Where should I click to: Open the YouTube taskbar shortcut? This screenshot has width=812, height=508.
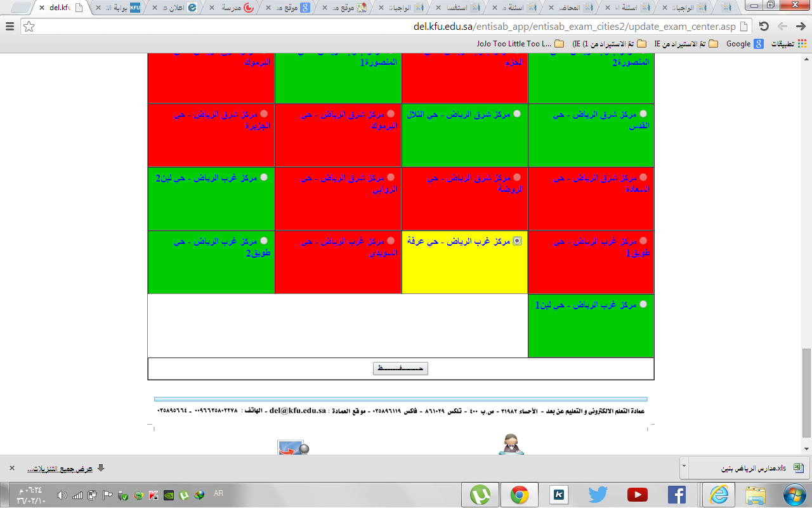637,495
